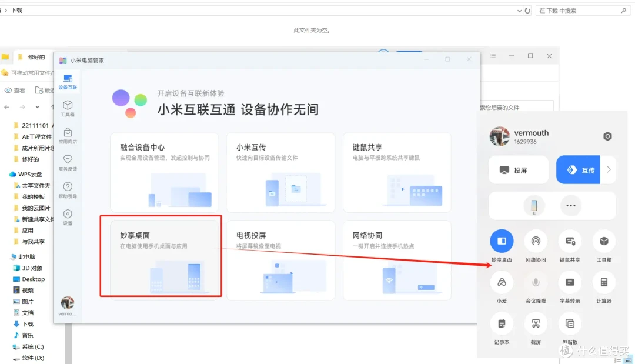Image resolution: width=635 pixels, height=364 pixels.
Task: Select 我的云图片 folder
Action: tap(32, 208)
